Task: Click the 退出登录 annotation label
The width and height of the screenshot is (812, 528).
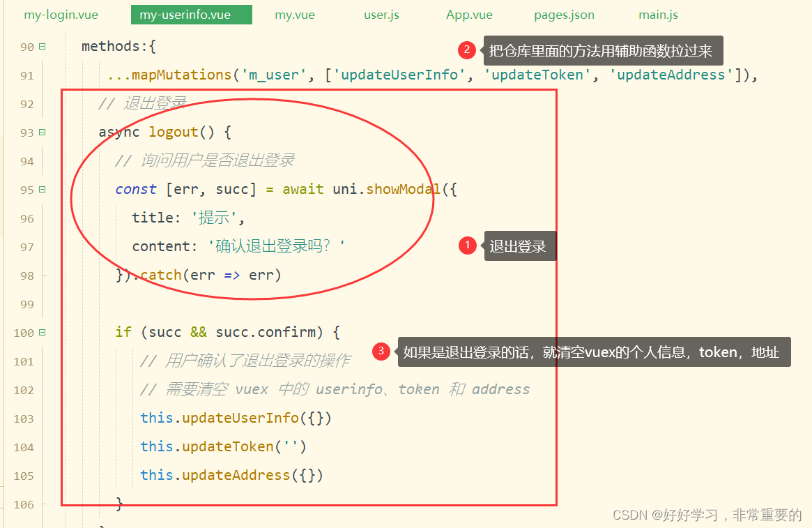Action: (x=519, y=246)
